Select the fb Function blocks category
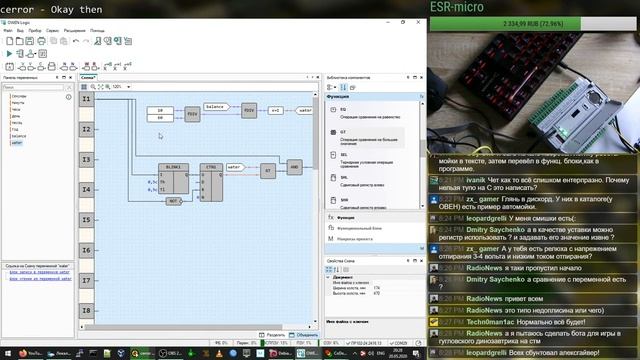640x360 pixels. tap(375, 228)
